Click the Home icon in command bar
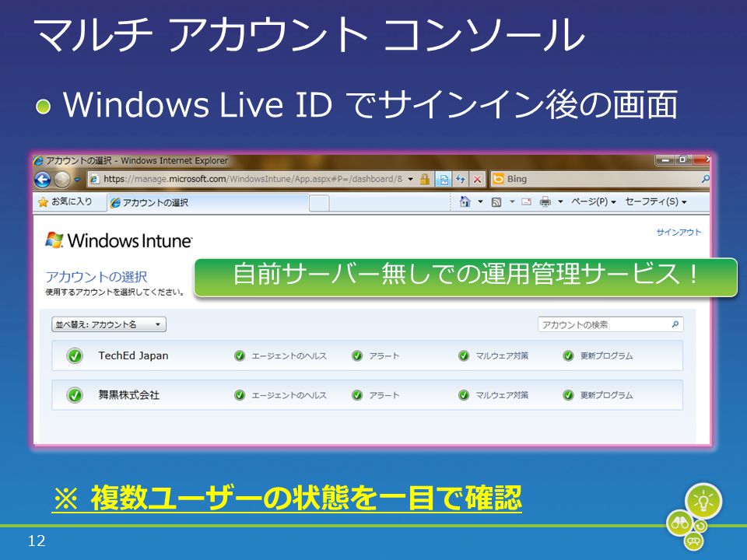This screenshot has width=747, height=560. [465, 202]
